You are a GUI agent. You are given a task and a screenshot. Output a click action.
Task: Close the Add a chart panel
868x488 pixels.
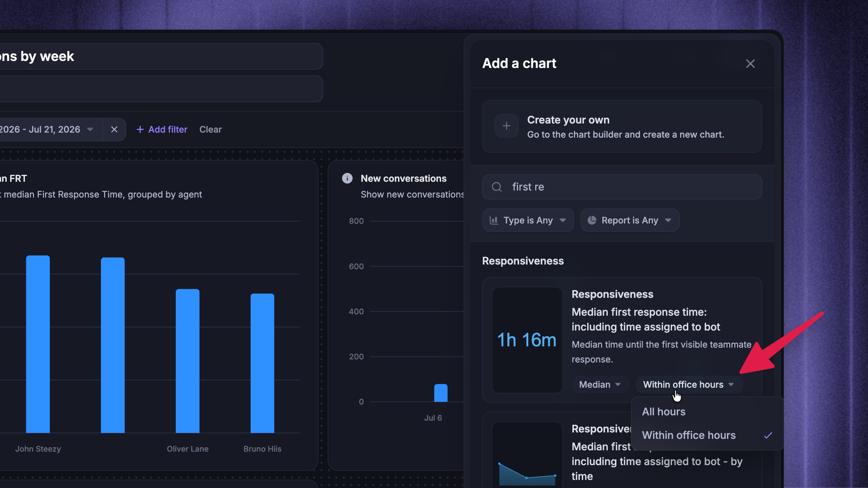pos(750,64)
